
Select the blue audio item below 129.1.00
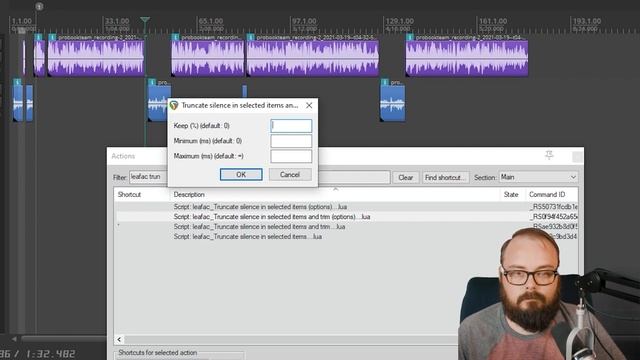393,102
